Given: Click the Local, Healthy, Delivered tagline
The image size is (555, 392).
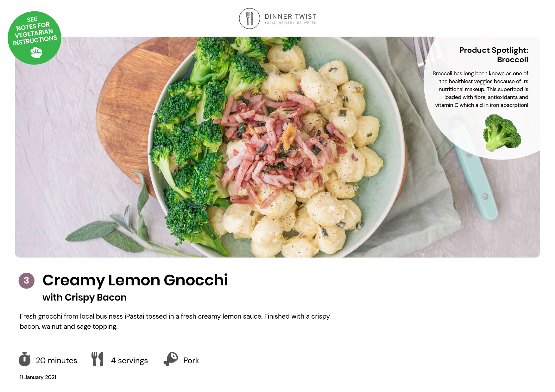Looking at the screenshot, I should pos(291,23).
